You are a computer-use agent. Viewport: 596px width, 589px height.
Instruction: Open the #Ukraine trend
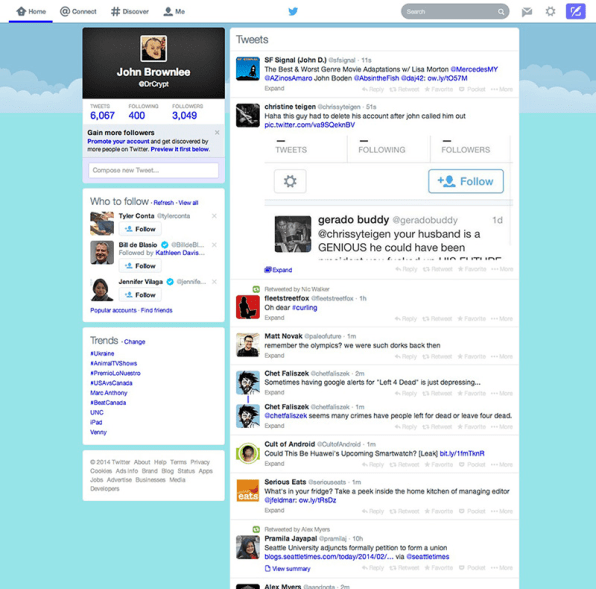pyautogui.click(x=102, y=353)
